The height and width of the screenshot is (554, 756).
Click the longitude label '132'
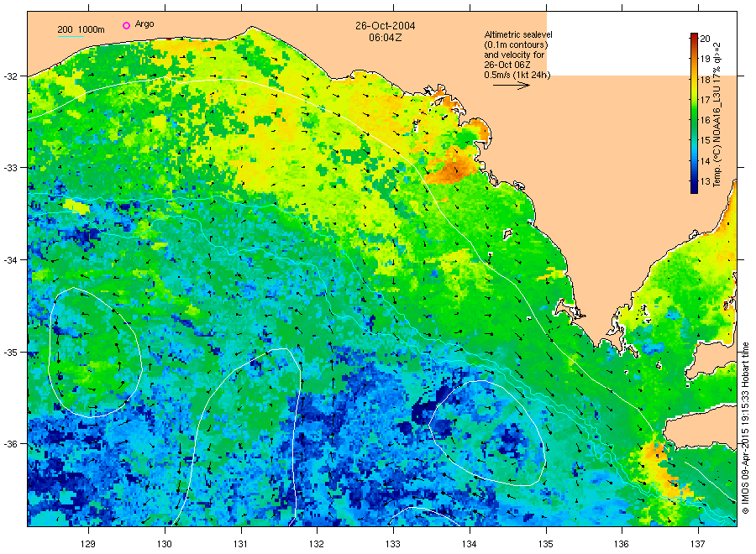point(317,544)
